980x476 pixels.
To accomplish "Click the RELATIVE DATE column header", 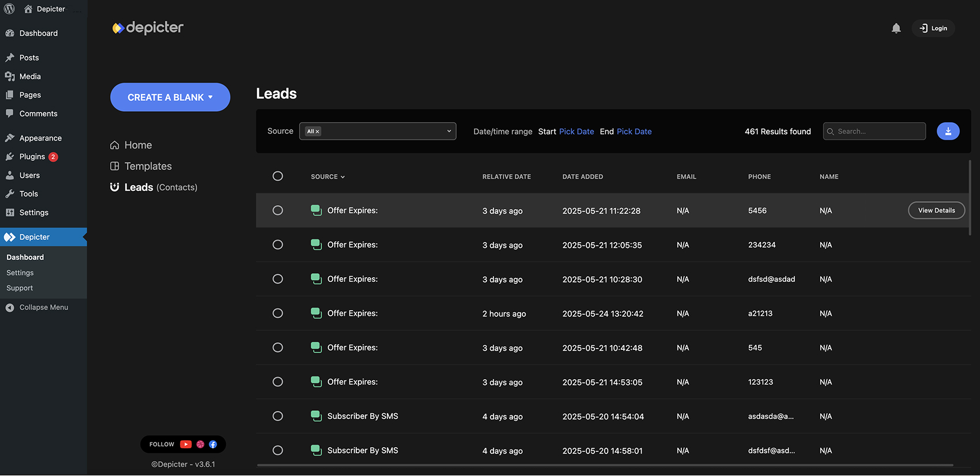I will pos(507,177).
